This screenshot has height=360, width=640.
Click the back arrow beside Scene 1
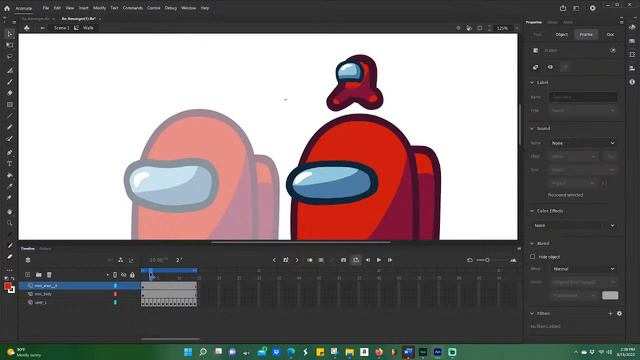click(42, 28)
